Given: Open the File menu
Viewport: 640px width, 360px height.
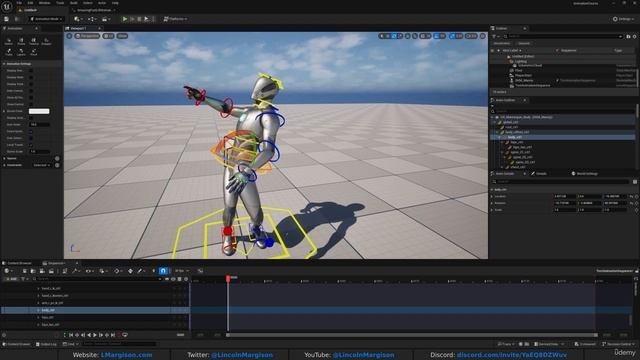Looking at the screenshot, I should coord(19,3).
